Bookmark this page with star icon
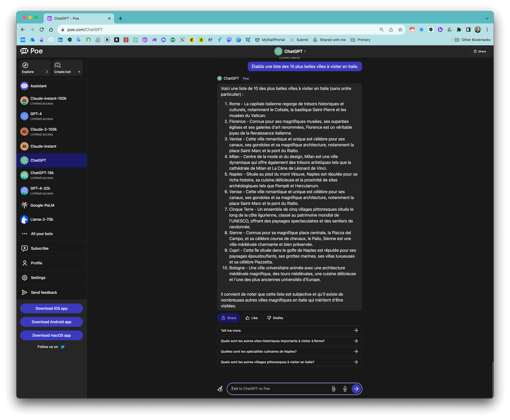This screenshot has width=510, height=420. (400, 30)
